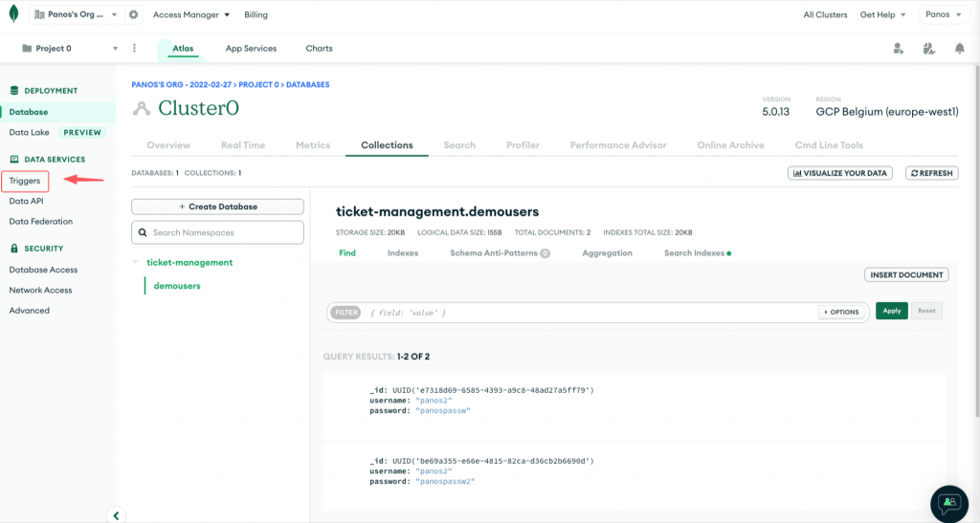Open Database Access under Security
Screen dimensions: 980x523
(43, 270)
